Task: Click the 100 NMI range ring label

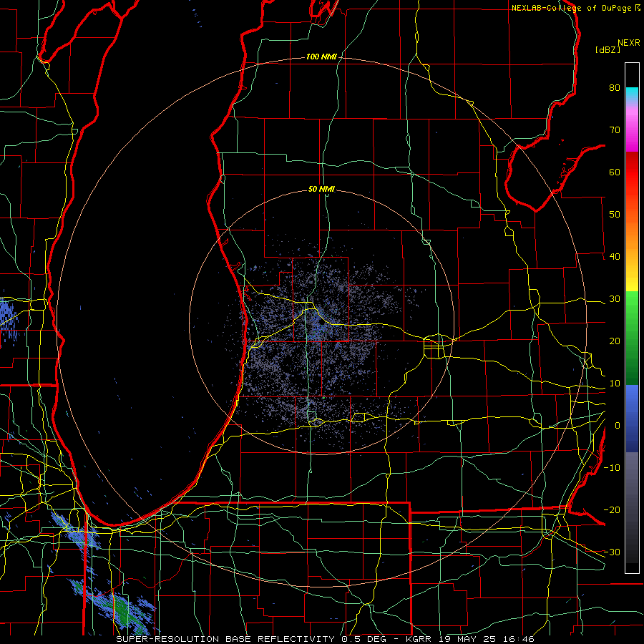Action: (321, 57)
